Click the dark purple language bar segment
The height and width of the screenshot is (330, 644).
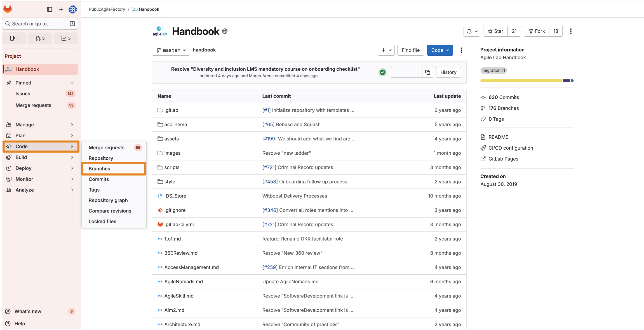[x=566, y=81]
